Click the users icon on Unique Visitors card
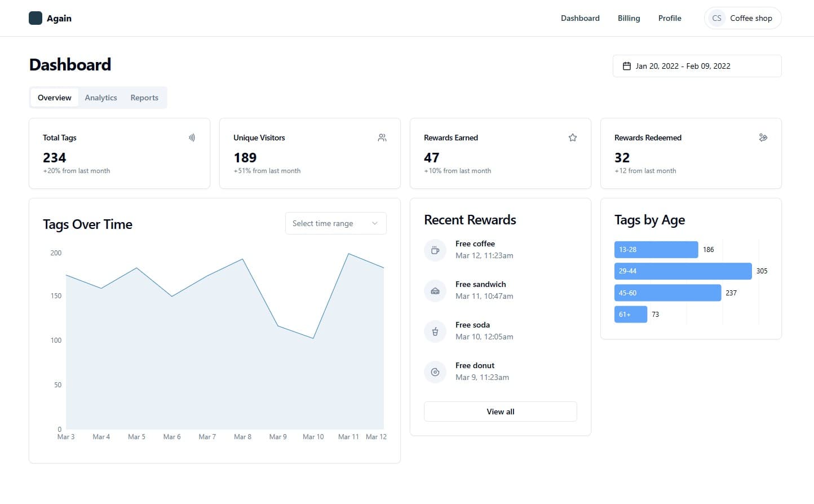The height and width of the screenshot is (504, 814). click(382, 137)
